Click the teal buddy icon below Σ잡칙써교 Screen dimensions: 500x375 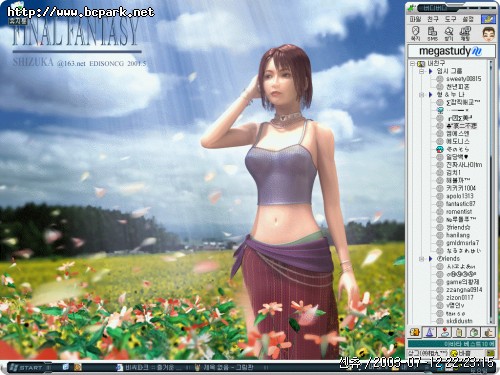click(x=440, y=110)
